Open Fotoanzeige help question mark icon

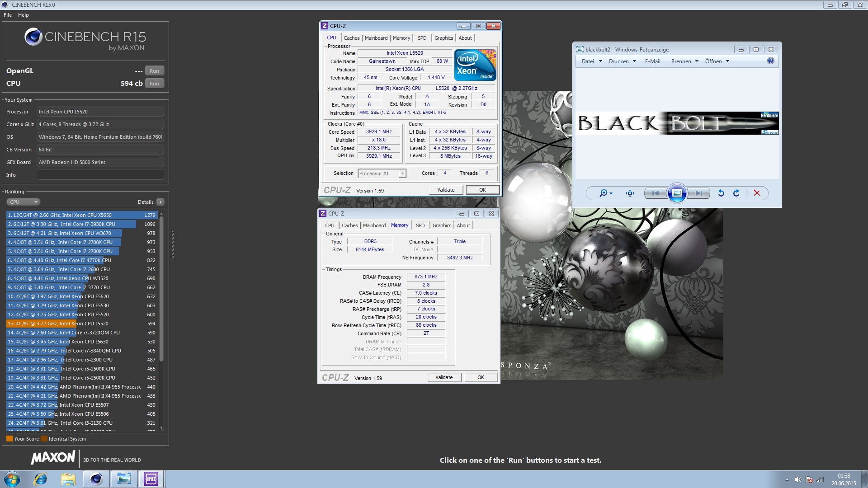pyautogui.click(x=771, y=61)
